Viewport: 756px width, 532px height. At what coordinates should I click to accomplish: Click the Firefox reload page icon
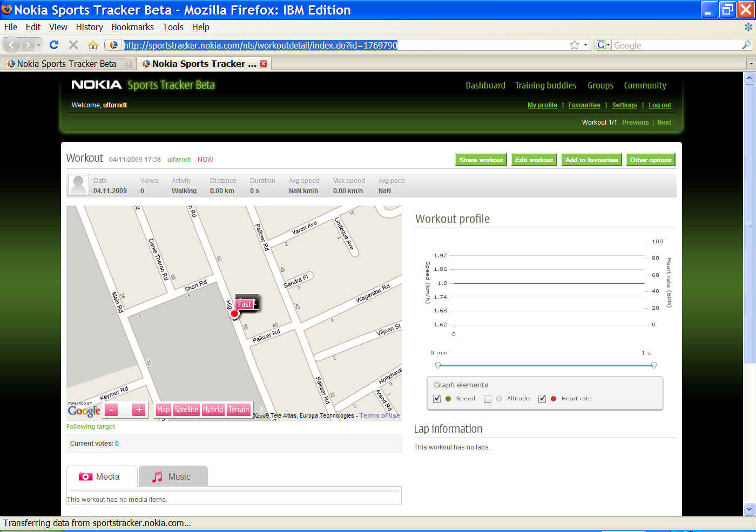[54, 45]
